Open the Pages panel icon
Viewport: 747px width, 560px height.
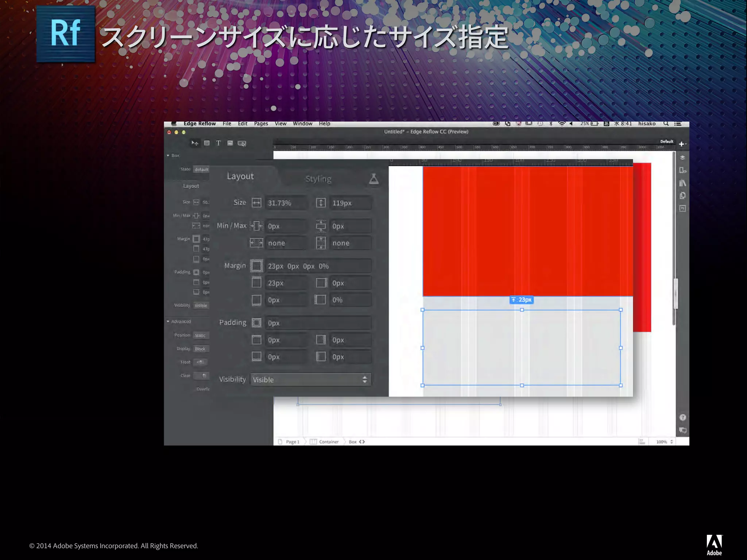pyautogui.click(x=682, y=196)
